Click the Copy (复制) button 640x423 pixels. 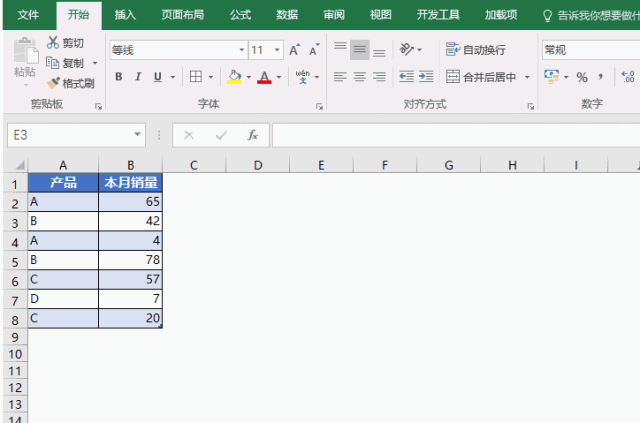click(70, 63)
